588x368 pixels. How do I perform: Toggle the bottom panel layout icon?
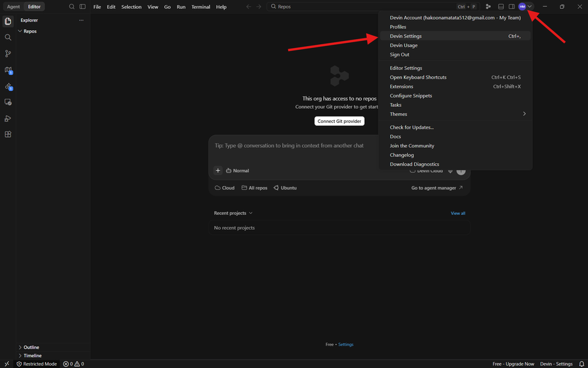point(500,7)
